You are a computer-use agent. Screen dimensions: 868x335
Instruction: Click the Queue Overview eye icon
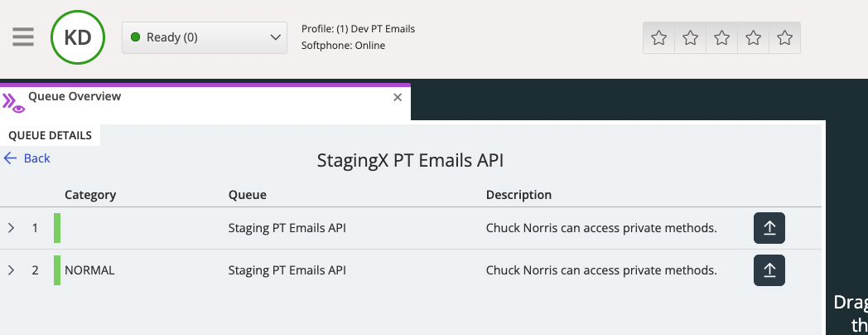point(13,103)
